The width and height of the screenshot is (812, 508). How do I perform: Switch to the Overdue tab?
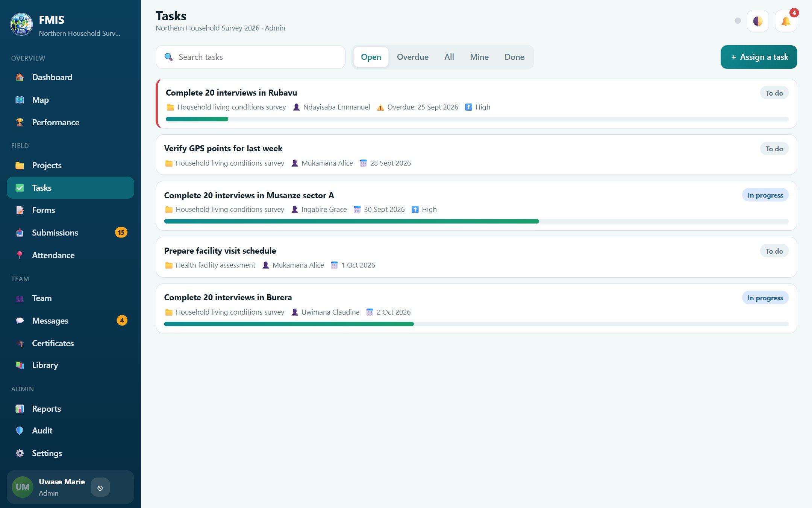pos(413,57)
